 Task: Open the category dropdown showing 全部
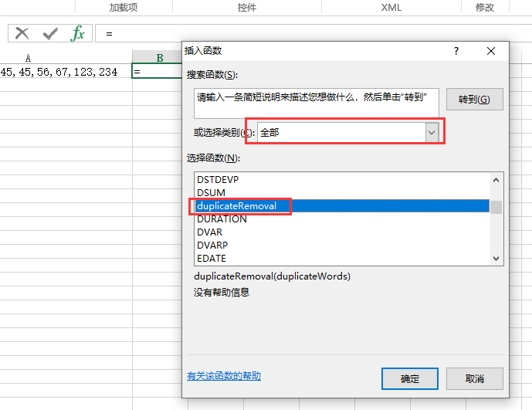pyautogui.click(x=348, y=132)
